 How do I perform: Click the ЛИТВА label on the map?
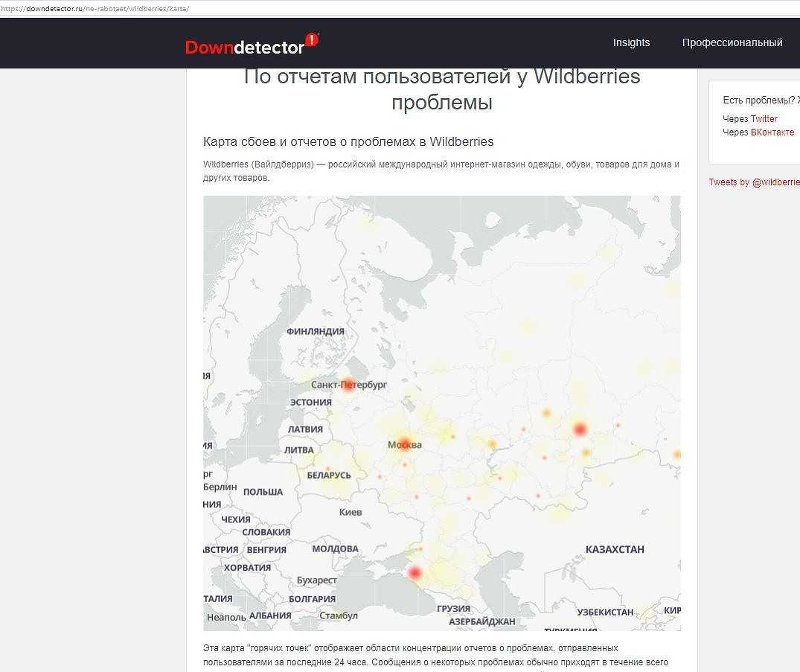299,450
